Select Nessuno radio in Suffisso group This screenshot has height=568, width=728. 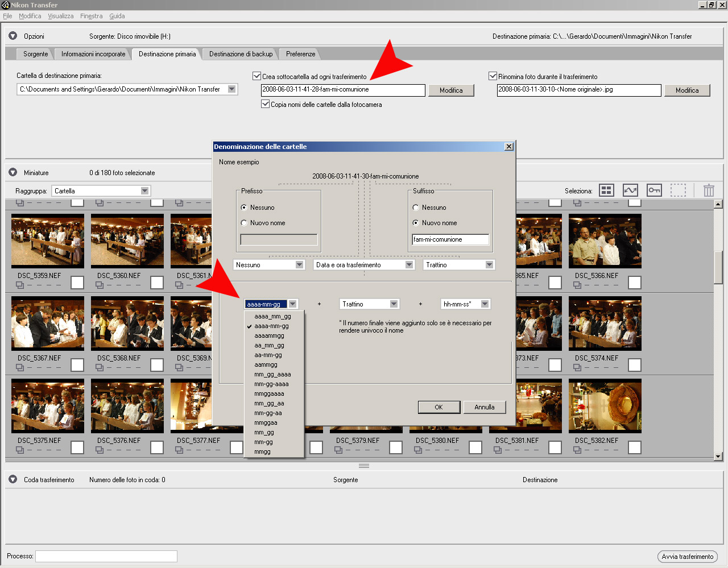pos(416,208)
